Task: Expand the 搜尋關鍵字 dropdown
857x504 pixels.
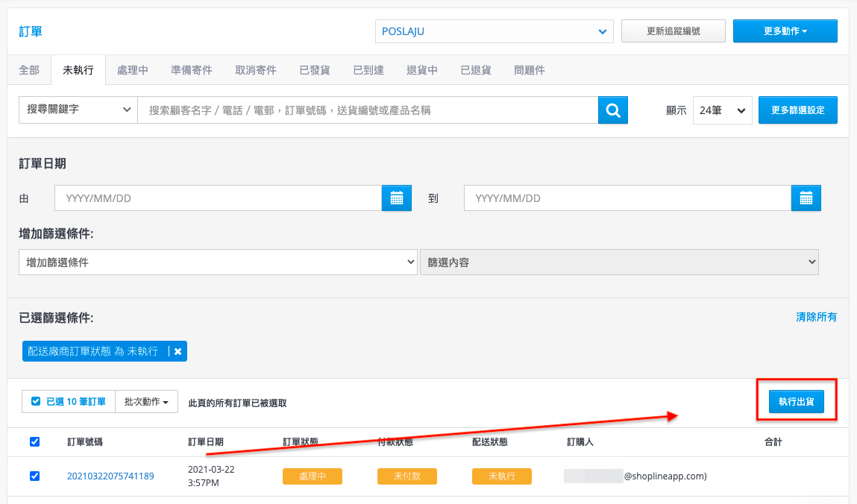Action: (x=78, y=110)
